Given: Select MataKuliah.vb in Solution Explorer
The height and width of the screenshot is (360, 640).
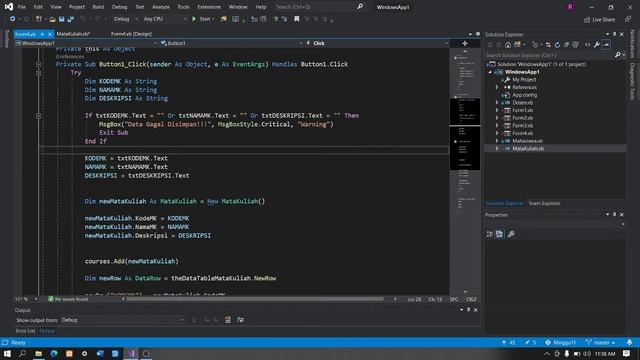Looking at the screenshot, I should click(x=528, y=149).
